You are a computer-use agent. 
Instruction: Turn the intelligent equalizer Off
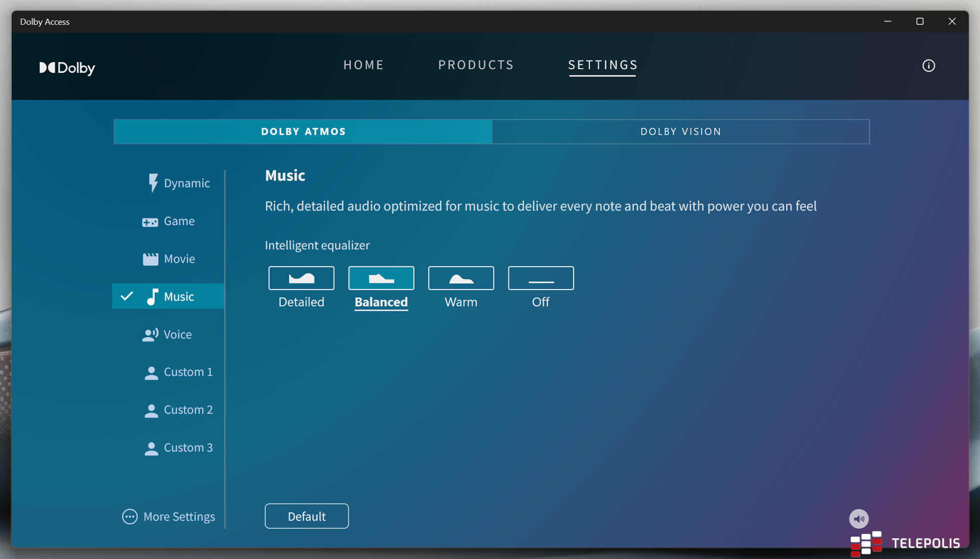[541, 278]
